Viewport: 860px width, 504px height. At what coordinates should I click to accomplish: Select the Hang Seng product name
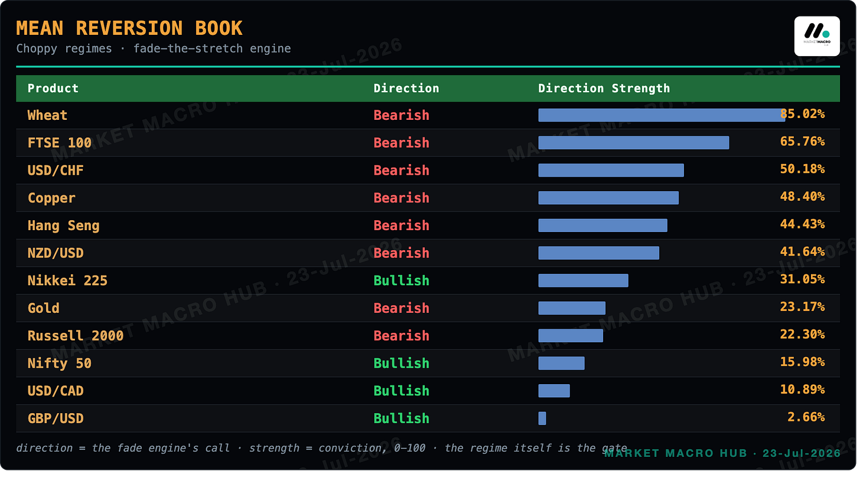click(x=64, y=226)
